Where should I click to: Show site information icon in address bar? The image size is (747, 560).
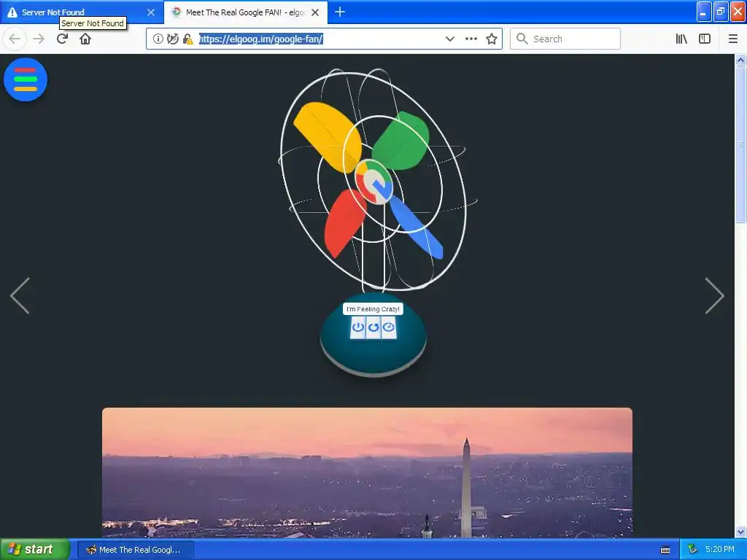pos(158,39)
